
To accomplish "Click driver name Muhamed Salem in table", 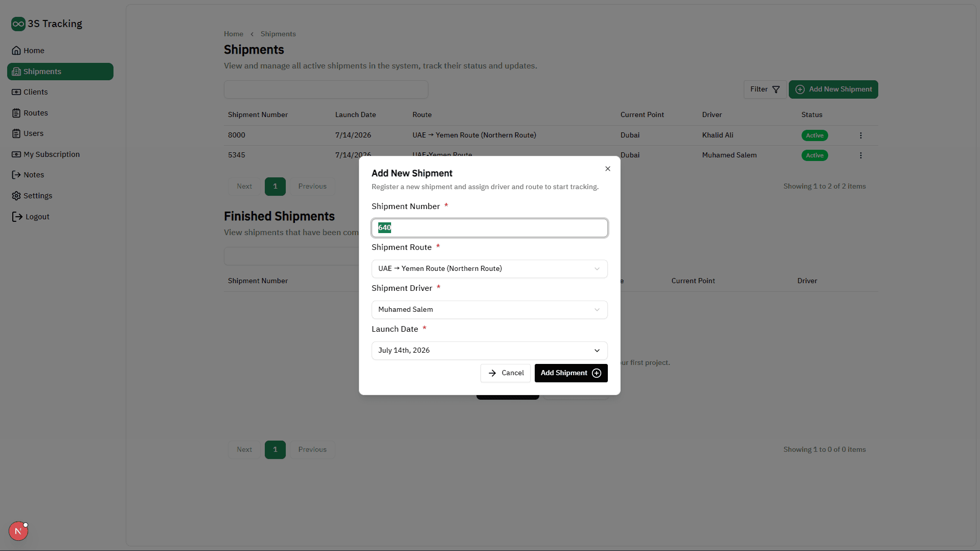I will (x=729, y=155).
